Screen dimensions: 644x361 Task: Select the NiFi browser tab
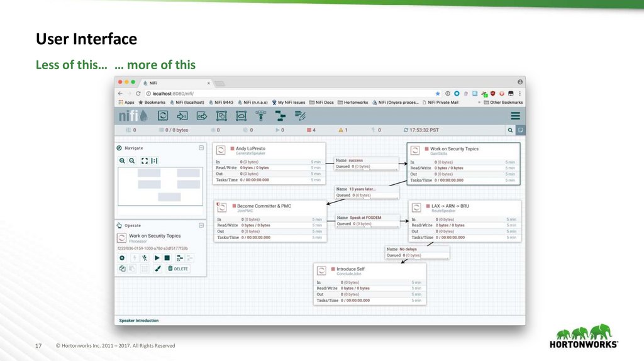tap(177, 83)
